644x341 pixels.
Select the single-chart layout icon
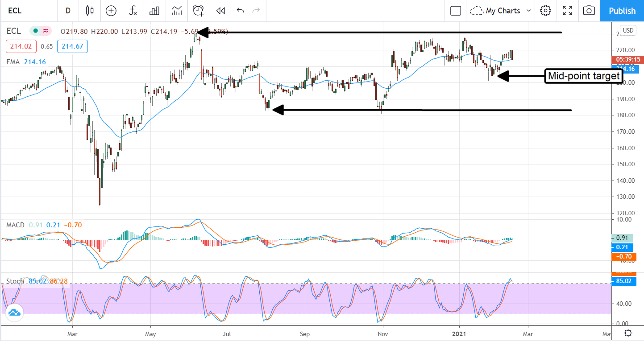(456, 11)
